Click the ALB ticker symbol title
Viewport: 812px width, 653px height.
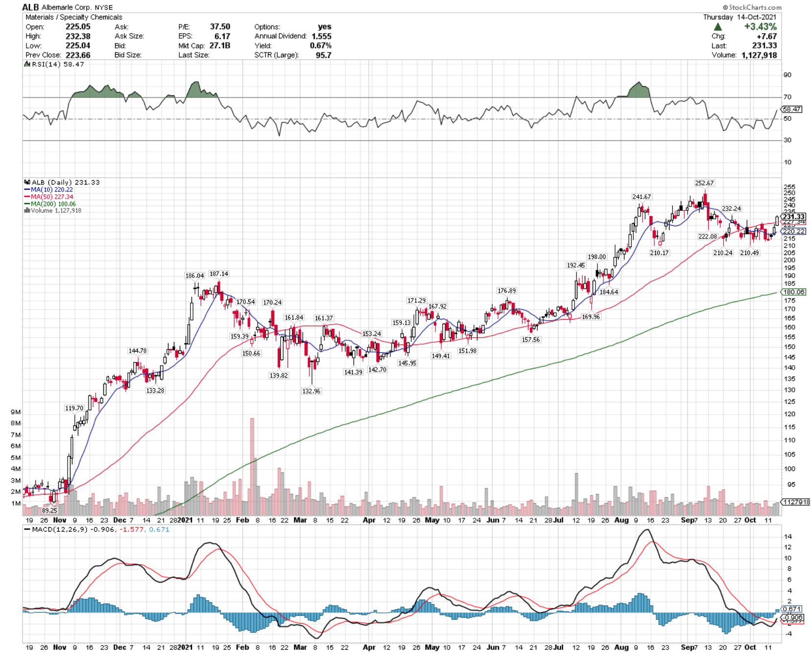[x=30, y=7]
